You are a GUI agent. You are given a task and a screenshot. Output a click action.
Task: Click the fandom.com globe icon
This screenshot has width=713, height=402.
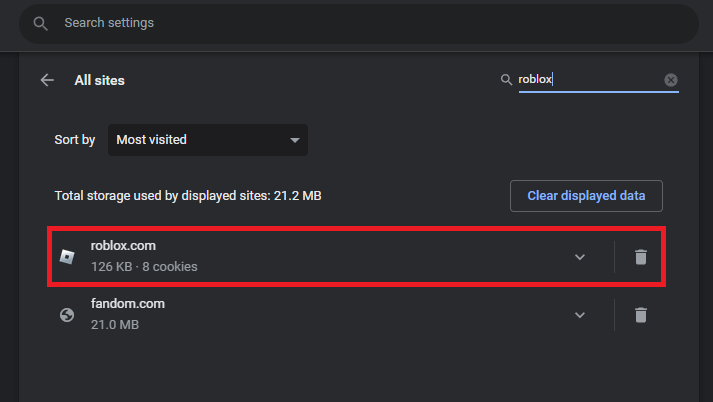coord(67,315)
